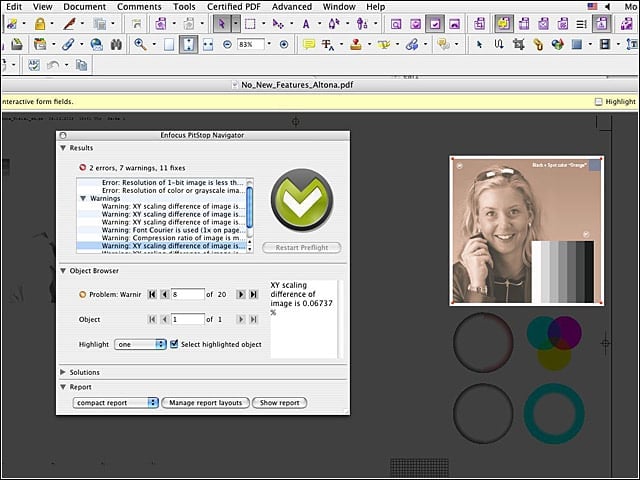Open the Certified PDF menu
The width and height of the screenshot is (640, 480).
[233, 7]
